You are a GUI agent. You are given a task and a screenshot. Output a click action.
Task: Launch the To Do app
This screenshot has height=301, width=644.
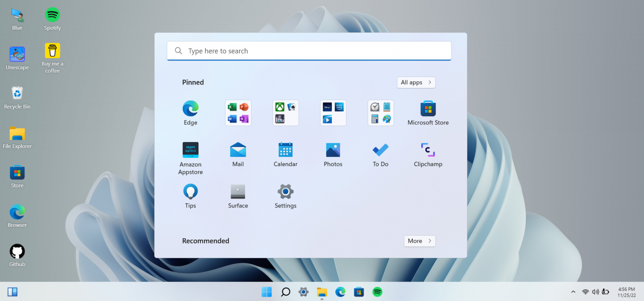pos(381,154)
